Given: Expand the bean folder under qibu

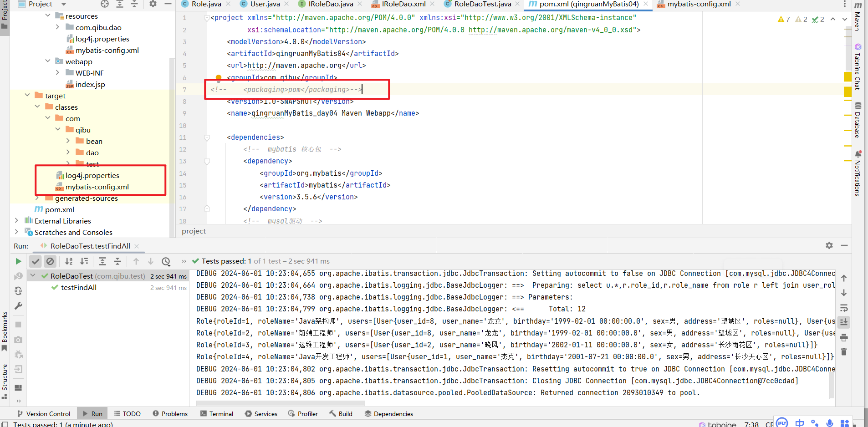Looking at the screenshot, I should point(68,141).
